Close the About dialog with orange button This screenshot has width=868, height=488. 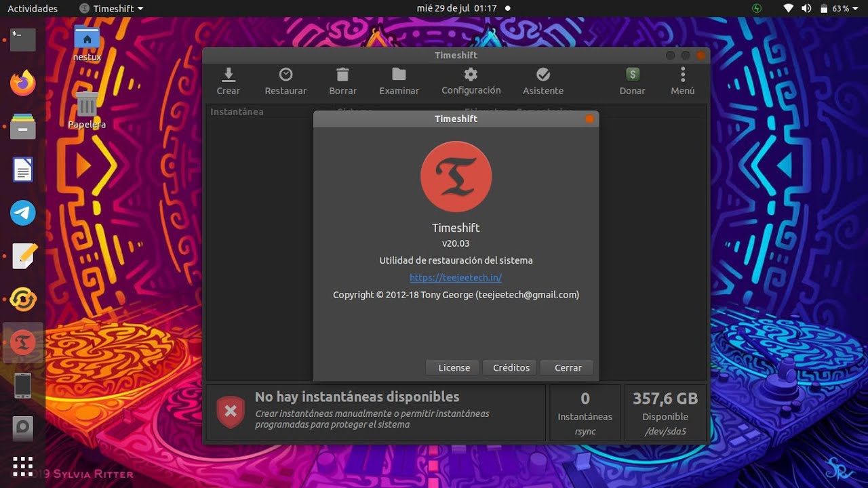[589, 119]
